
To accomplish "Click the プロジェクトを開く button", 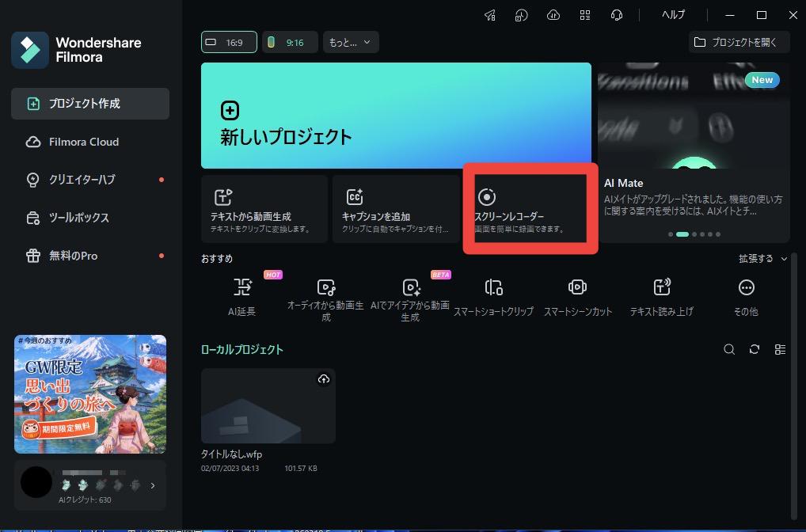I will 739,42.
